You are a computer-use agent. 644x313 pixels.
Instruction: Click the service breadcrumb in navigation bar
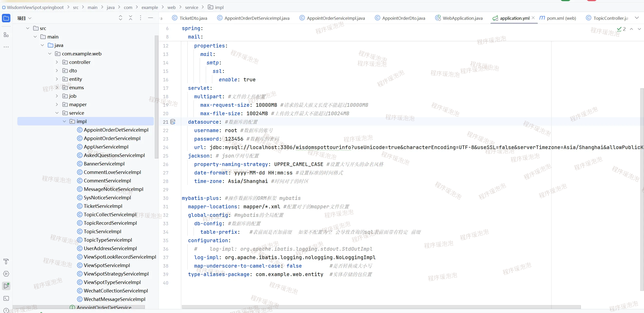[192, 7]
